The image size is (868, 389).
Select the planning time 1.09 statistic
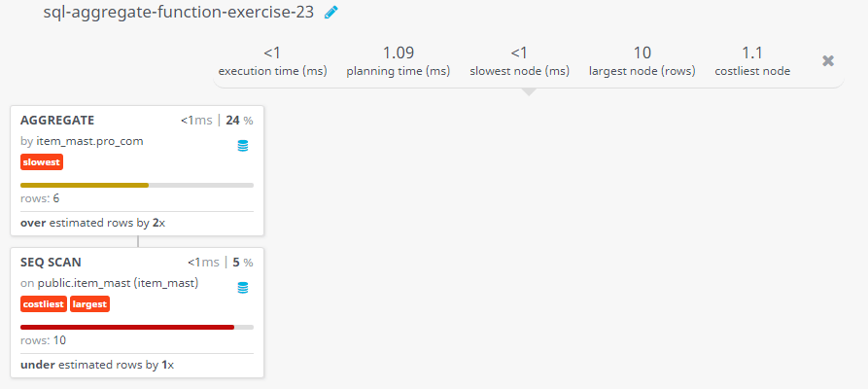(x=398, y=61)
